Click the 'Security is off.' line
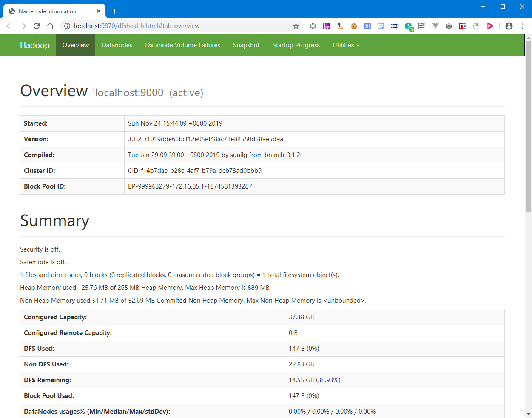This screenshot has width=532, height=418. pyautogui.click(x=40, y=249)
